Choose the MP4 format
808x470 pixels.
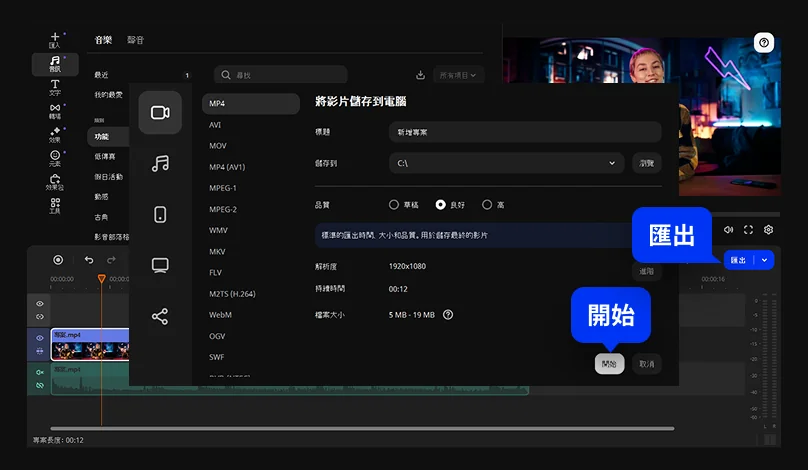[x=251, y=104]
